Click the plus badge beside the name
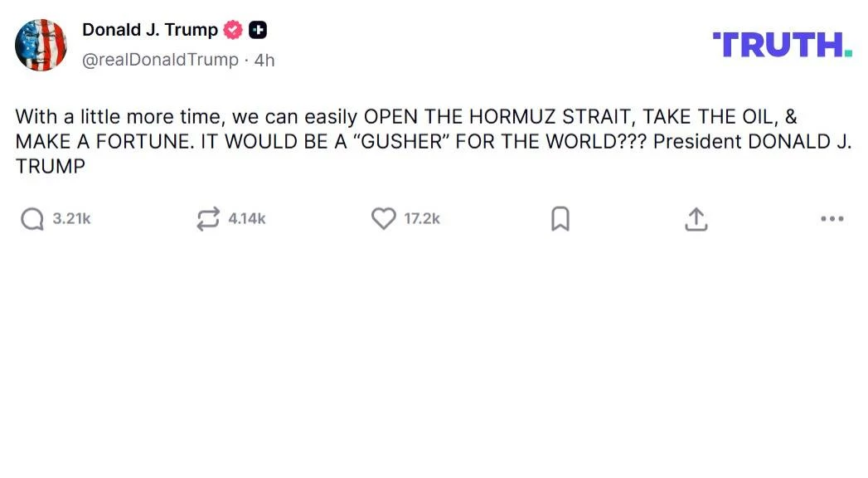Screen dimensions: 868x478 point(258,31)
